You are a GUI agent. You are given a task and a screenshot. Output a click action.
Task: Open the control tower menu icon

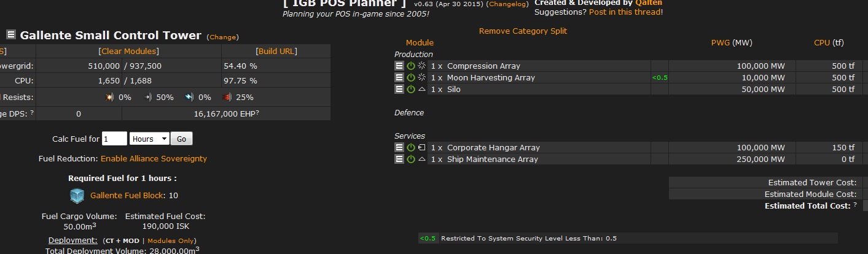click(x=11, y=35)
